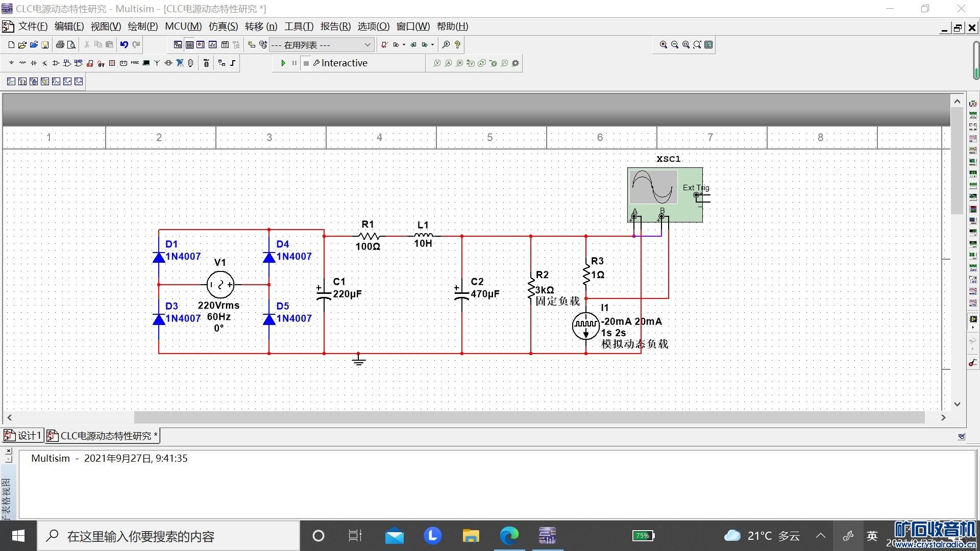Switch to the 设计1 design tab
980x551 pixels.
point(23,436)
